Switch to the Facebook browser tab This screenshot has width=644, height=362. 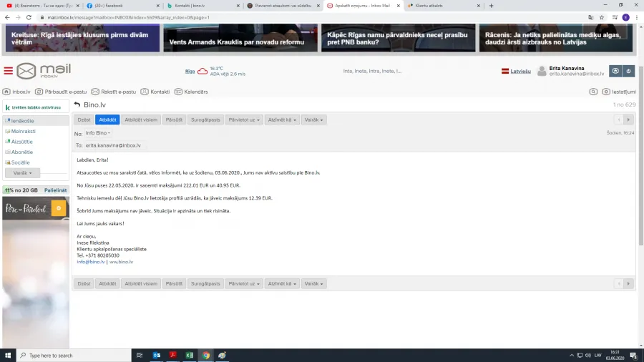tap(122, 6)
